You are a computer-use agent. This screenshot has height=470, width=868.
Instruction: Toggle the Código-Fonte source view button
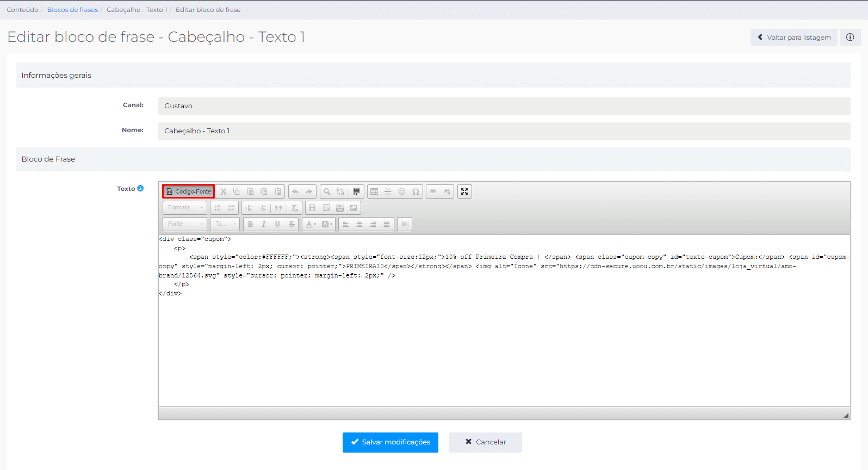[189, 191]
